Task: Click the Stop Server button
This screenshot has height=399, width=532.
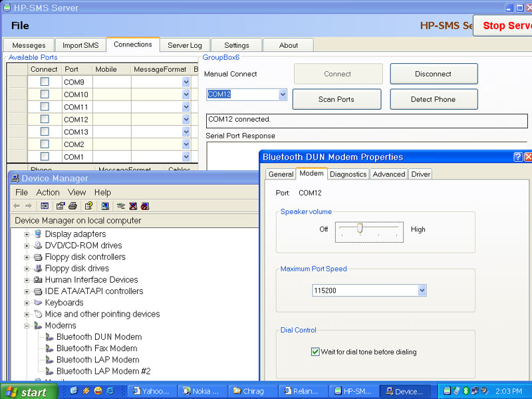Action: tap(503, 25)
